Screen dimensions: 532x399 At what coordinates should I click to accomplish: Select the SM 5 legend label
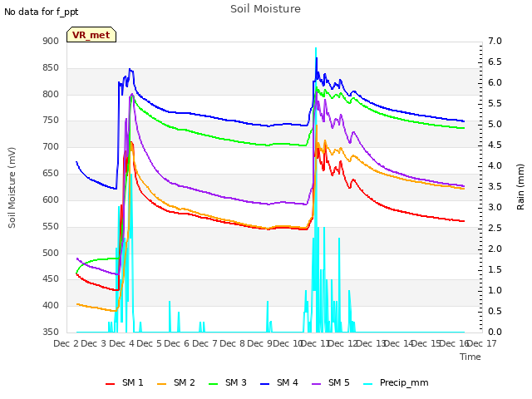coord(339,382)
